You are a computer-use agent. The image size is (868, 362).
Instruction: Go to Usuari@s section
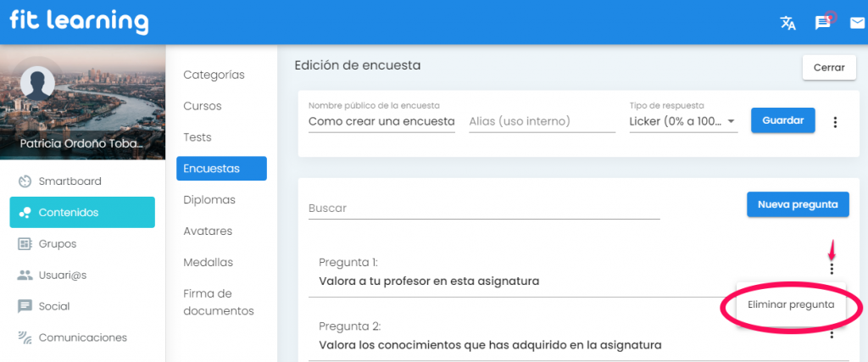click(x=64, y=275)
